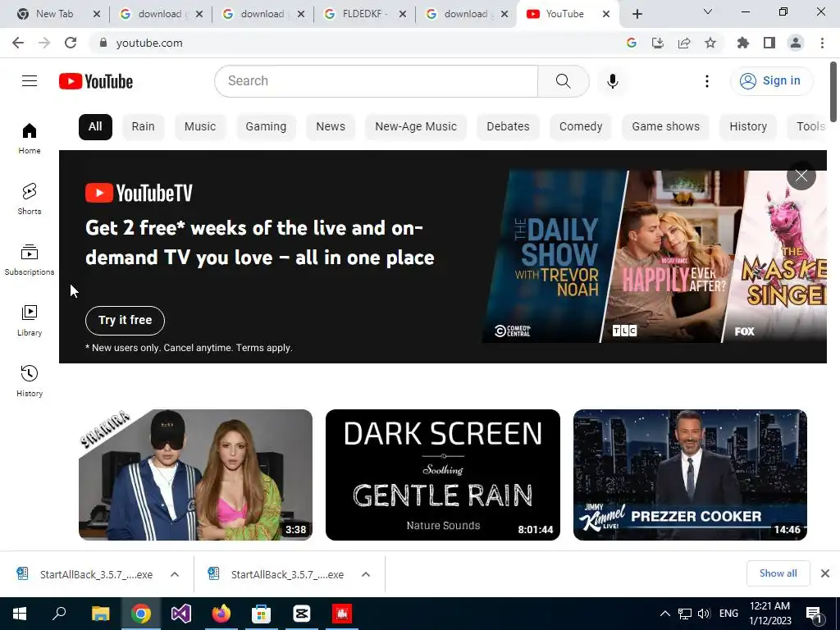The width and height of the screenshot is (840, 630).
Task: Close the downloads bar
Action: tap(825, 573)
